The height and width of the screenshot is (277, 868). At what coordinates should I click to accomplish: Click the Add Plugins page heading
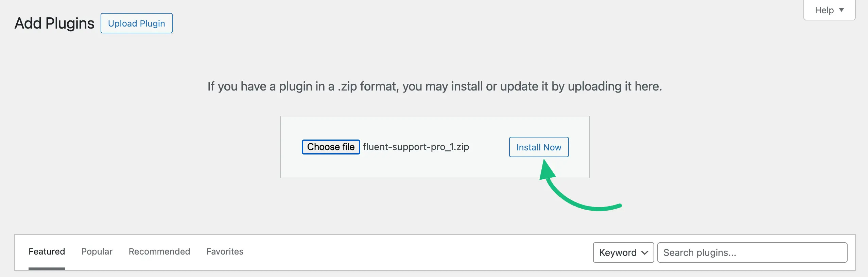point(54,23)
